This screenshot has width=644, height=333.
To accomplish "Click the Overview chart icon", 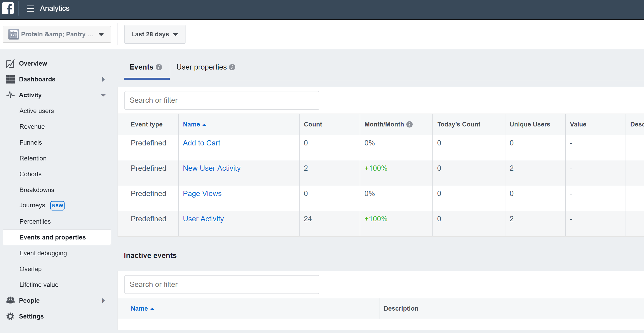I will point(10,63).
